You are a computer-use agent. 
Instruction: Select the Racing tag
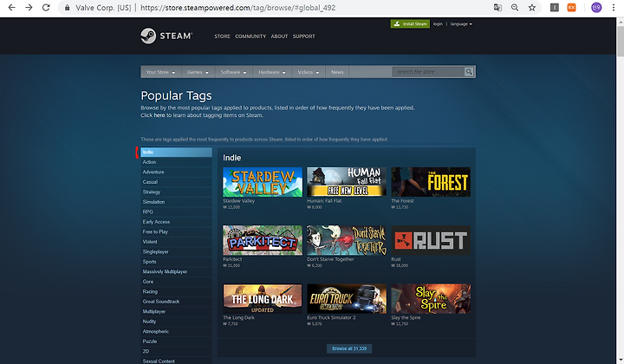point(176,291)
